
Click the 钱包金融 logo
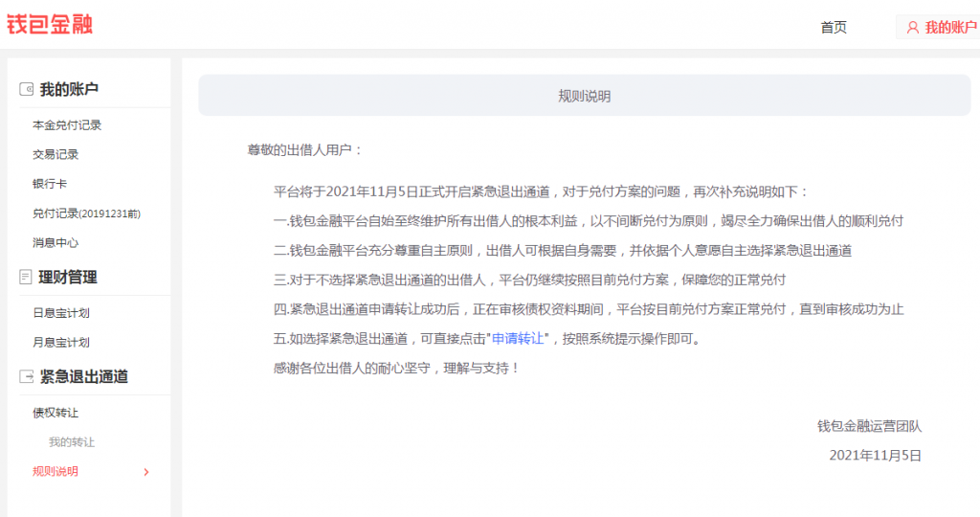pyautogui.click(x=50, y=24)
